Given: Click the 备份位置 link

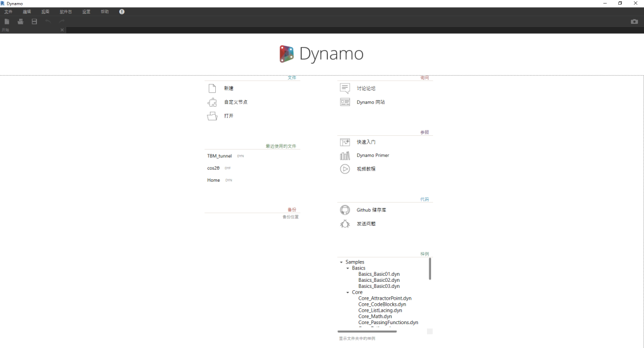Looking at the screenshot, I should [x=290, y=217].
